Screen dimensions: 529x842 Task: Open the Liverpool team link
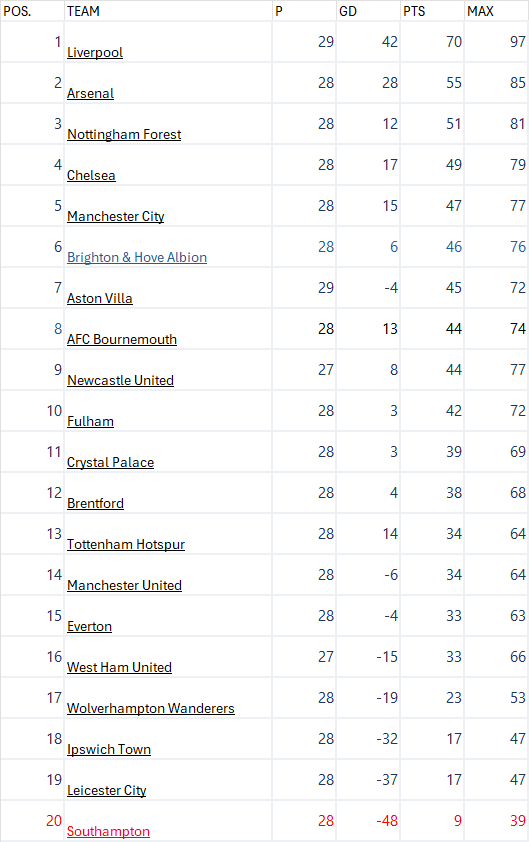point(95,53)
